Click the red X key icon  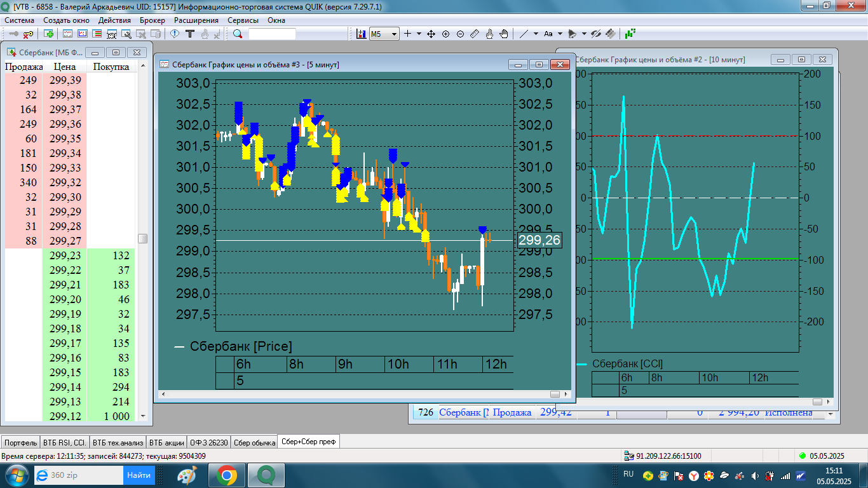[29, 34]
